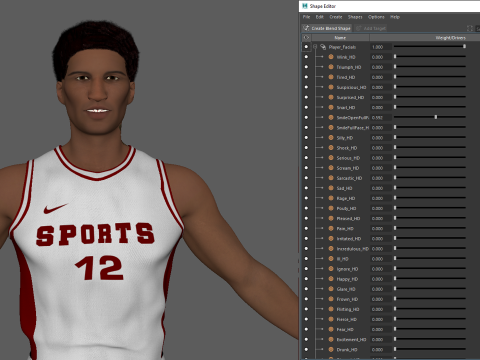This screenshot has height=360, width=480.
Task: Click the Wink_HD target shape icon
Action: coord(331,57)
